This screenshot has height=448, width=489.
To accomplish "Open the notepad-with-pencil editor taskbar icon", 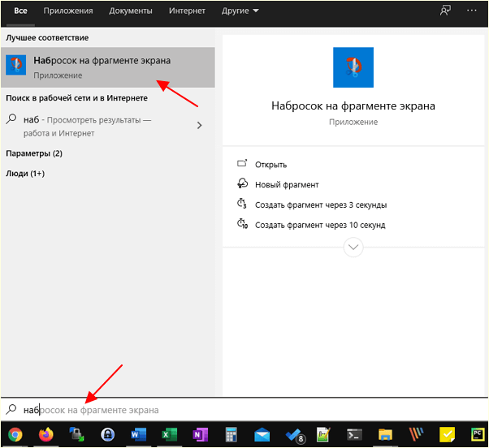I will coord(323,434).
